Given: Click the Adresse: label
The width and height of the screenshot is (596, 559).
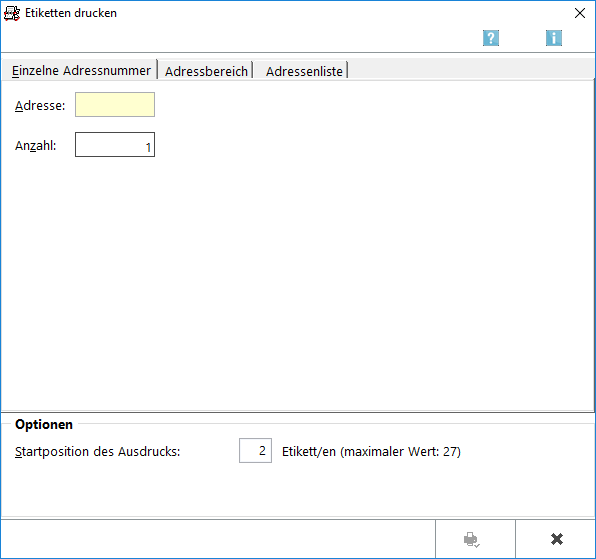Looking at the screenshot, I should click(40, 106).
